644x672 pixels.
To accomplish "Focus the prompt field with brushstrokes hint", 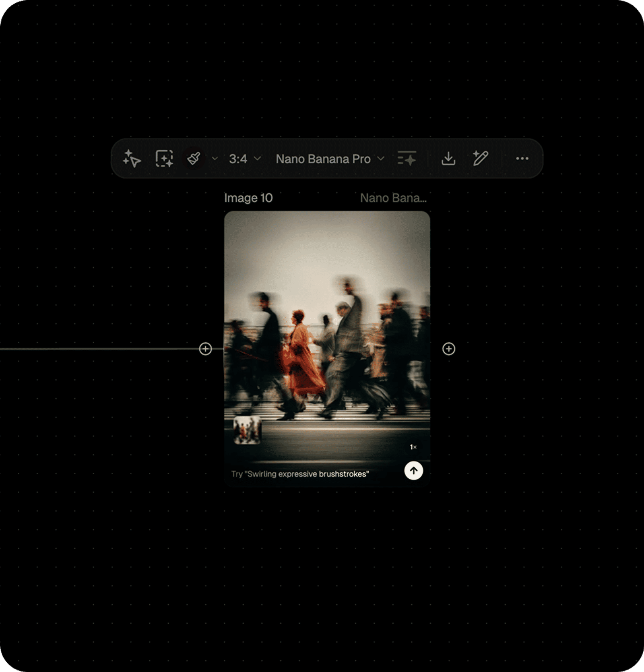I will point(300,474).
